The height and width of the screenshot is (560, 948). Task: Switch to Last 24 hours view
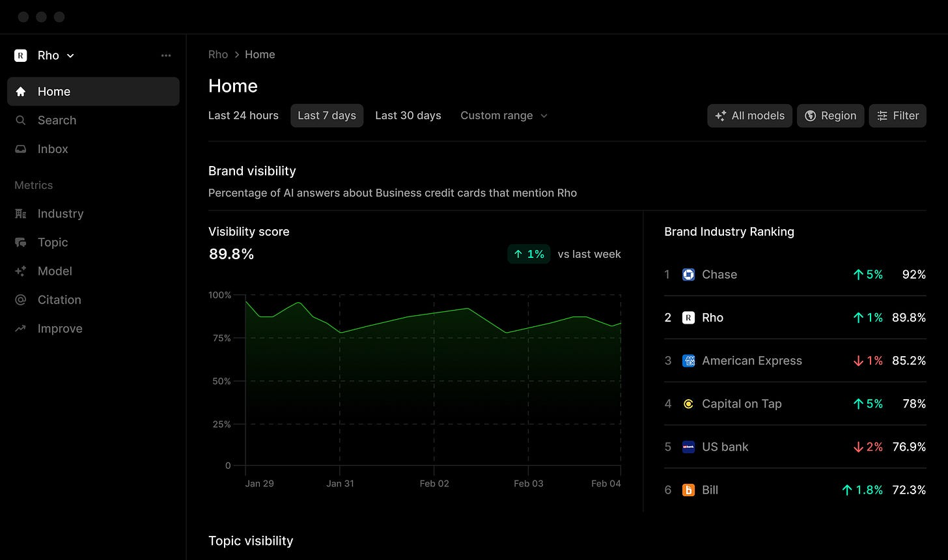(243, 115)
